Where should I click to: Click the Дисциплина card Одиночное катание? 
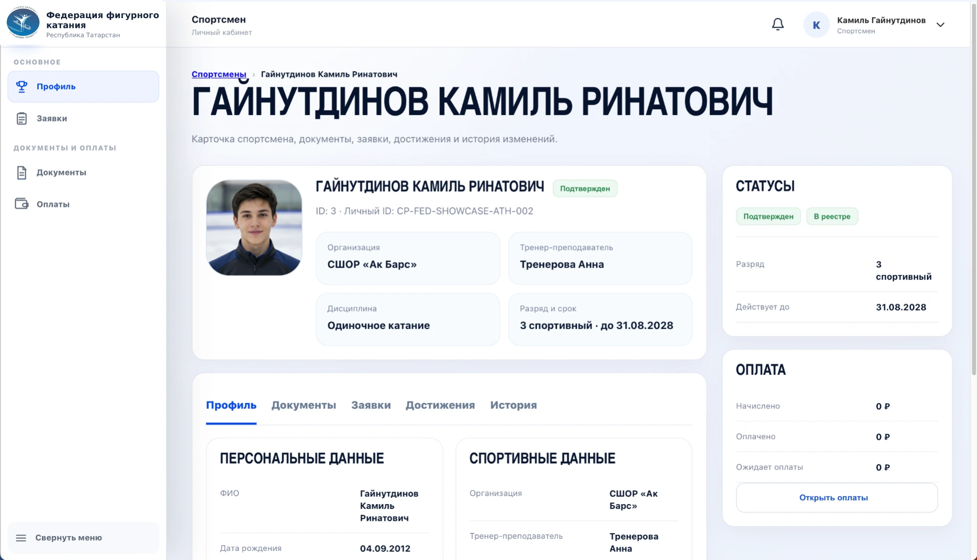click(408, 319)
